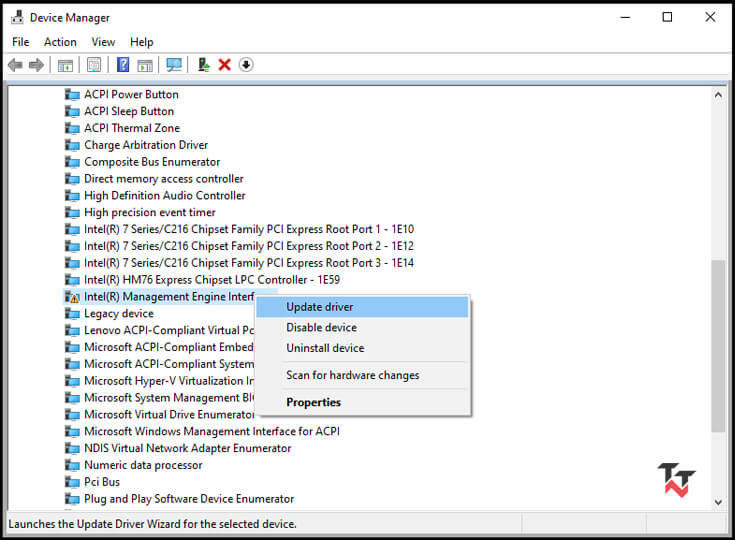Viewport: 735px width, 540px height.
Task: Click the red X Uninstall device icon
Action: pos(225,65)
